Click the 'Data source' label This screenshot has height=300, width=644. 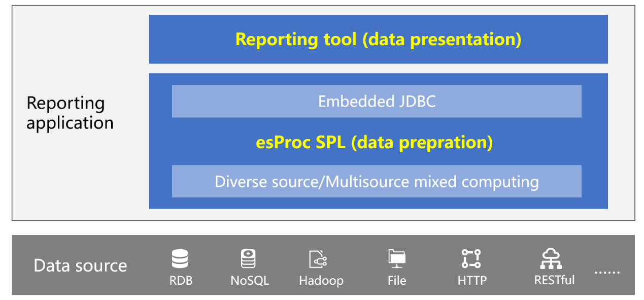pos(80,265)
